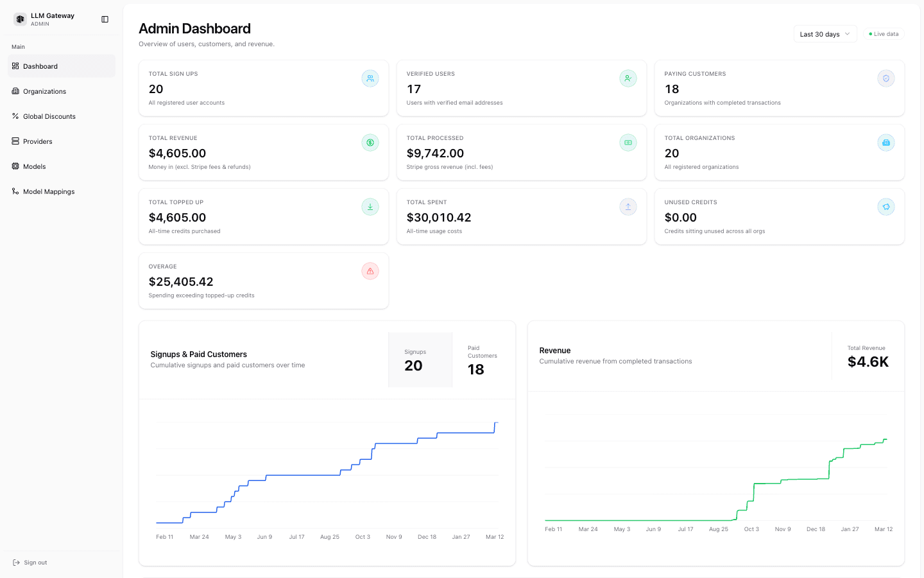Toggle the sidebar collapse control
Image resolution: width=924 pixels, height=578 pixels.
105,19
